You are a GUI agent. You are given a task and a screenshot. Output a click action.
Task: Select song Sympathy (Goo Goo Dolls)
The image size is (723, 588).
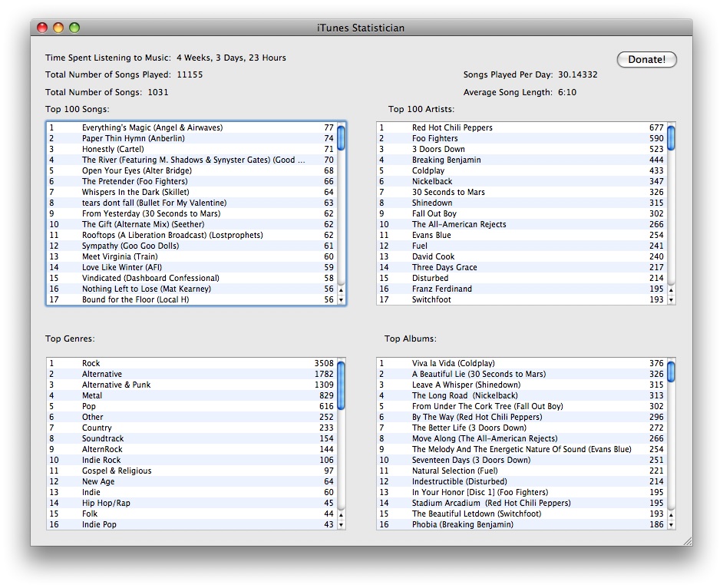tap(191, 246)
